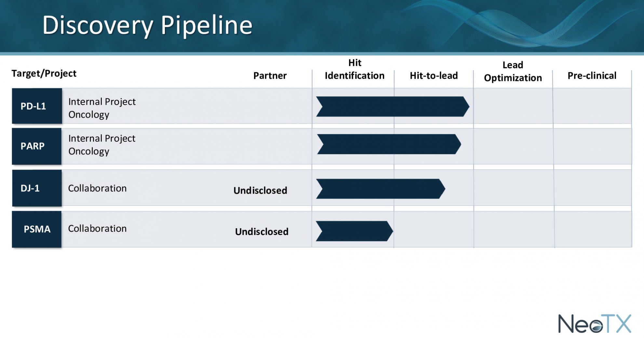644x338 pixels.
Task: Click the Pre-clinical column header
Action: tap(592, 76)
